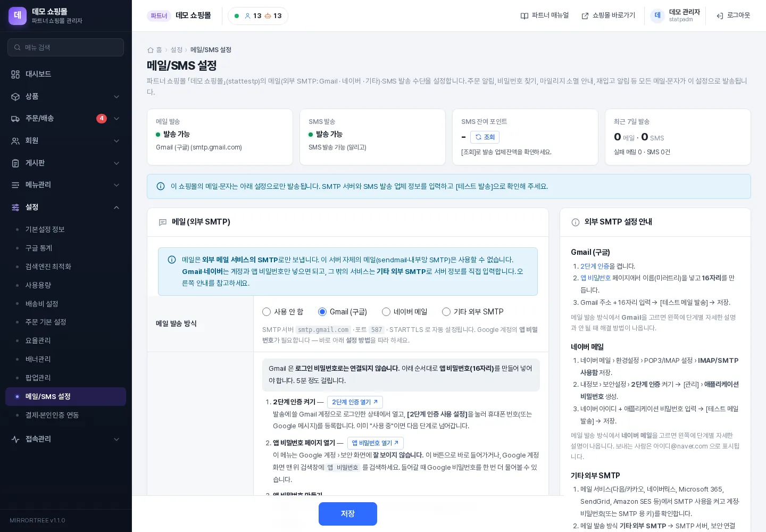The height and width of the screenshot is (532, 766).
Task: Click the 주문/배송 truck icon
Action: 15,119
